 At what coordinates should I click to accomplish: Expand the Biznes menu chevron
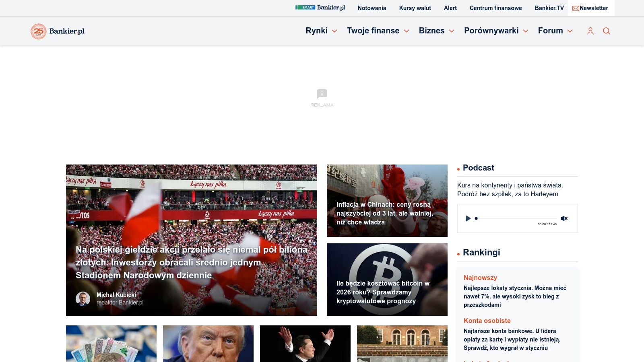[x=452, y=31]
